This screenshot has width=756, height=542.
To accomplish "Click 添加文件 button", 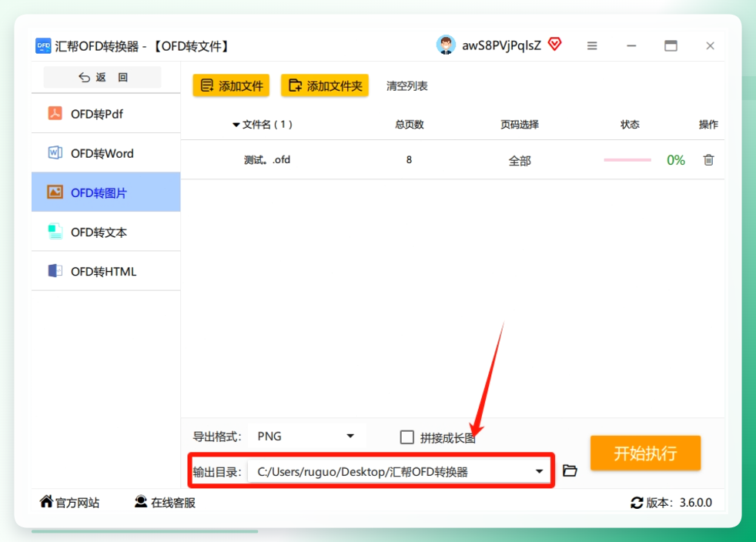I will (x=232, y=85).
